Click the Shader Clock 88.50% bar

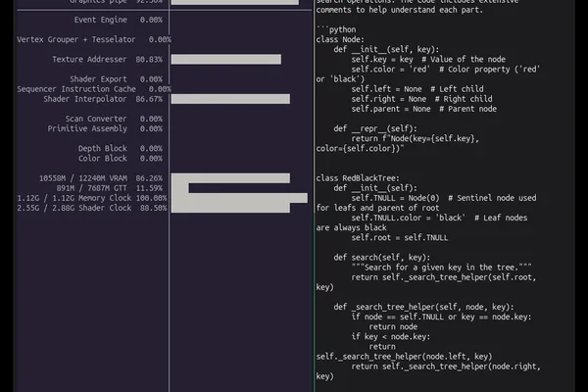click(230, 208)
